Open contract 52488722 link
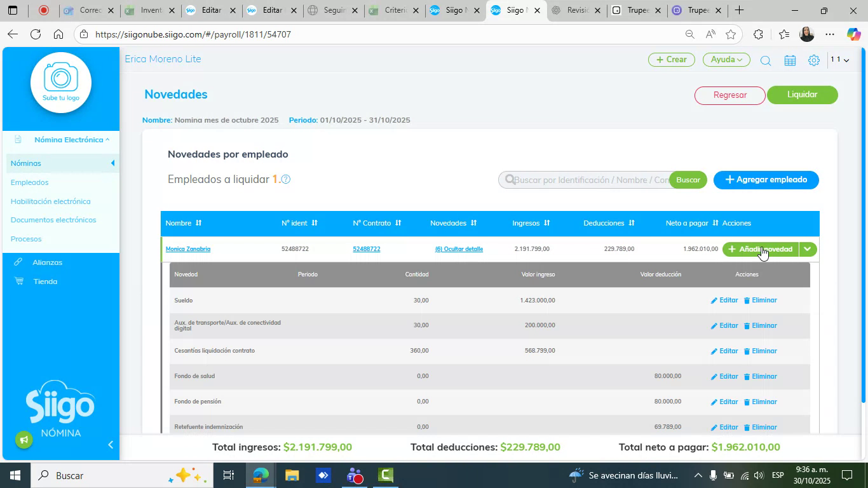868x488 pixels. (367, 249)
